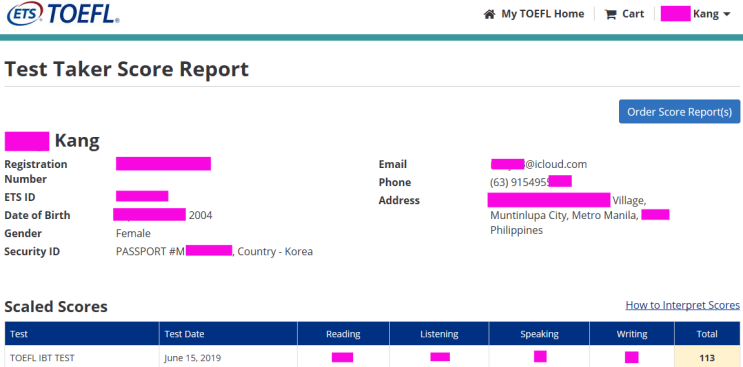Click the Address label

(399, 200)
